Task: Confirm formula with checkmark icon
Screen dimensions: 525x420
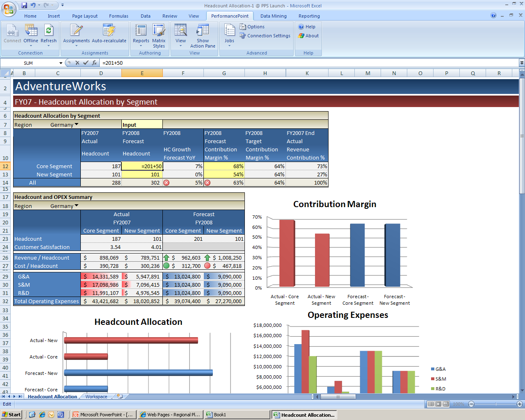Action: tap(86, 63)
